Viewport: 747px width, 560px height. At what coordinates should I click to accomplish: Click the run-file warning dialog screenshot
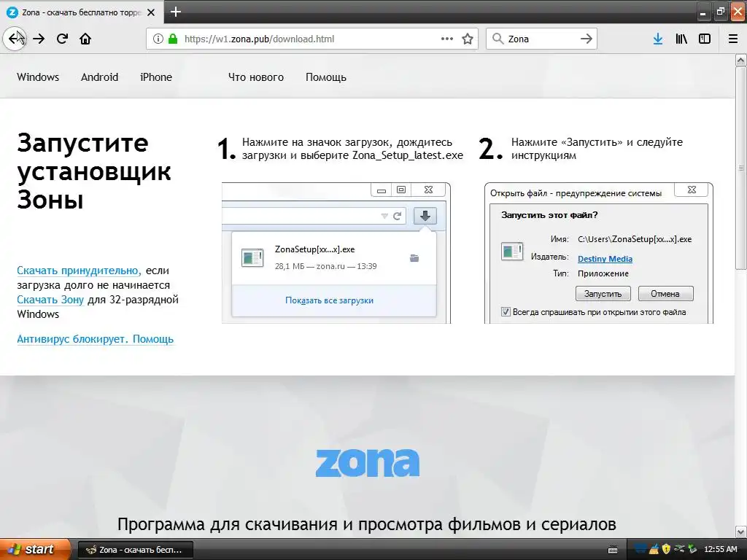[x=598, y=253]
